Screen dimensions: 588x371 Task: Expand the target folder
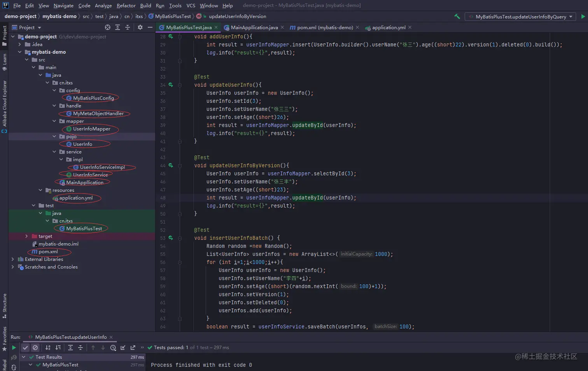[26, 236]
